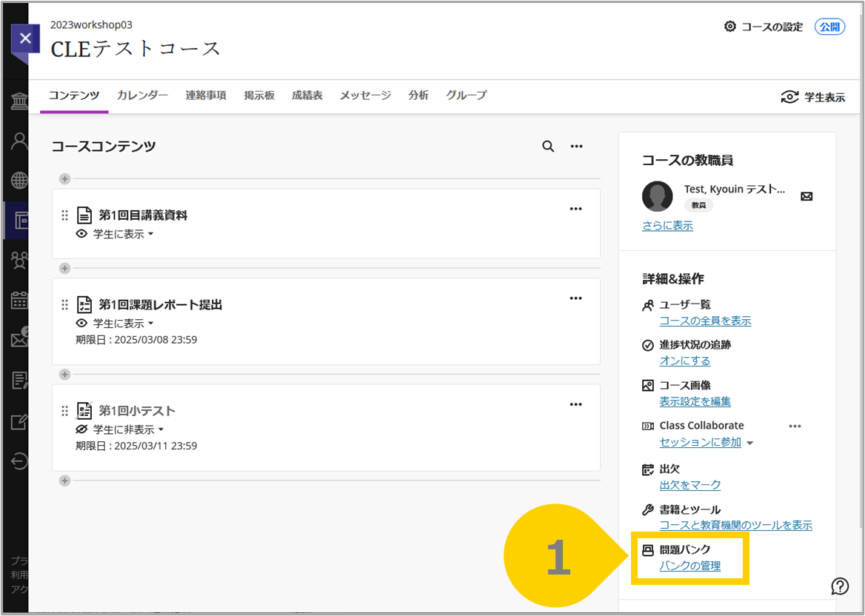Open the 分析 tab
The image size is (865, 616).
tap(418, 96)
